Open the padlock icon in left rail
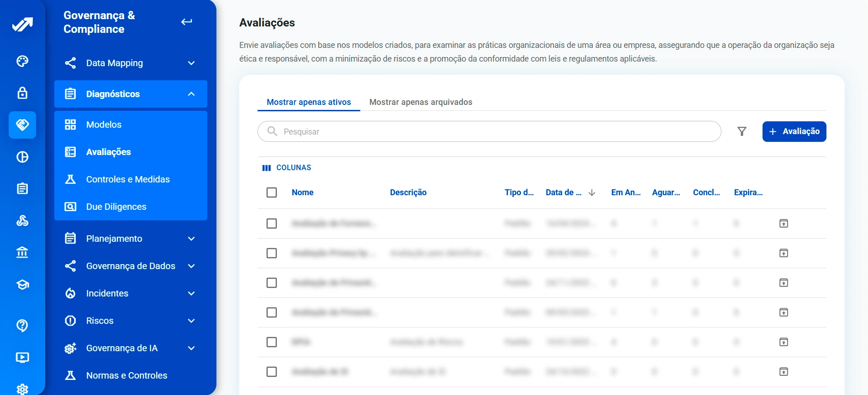This screenshot has width=868, height=395. [x=22, y=93]
